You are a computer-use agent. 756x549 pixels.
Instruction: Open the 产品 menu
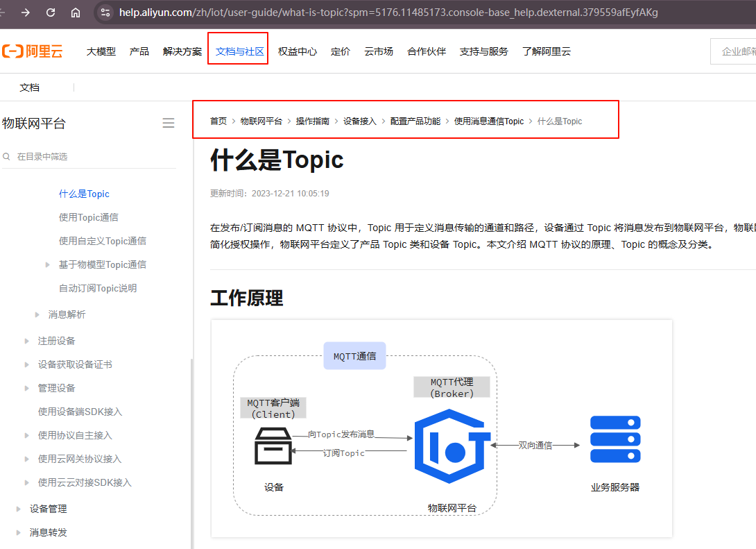(x=139, y=51)
